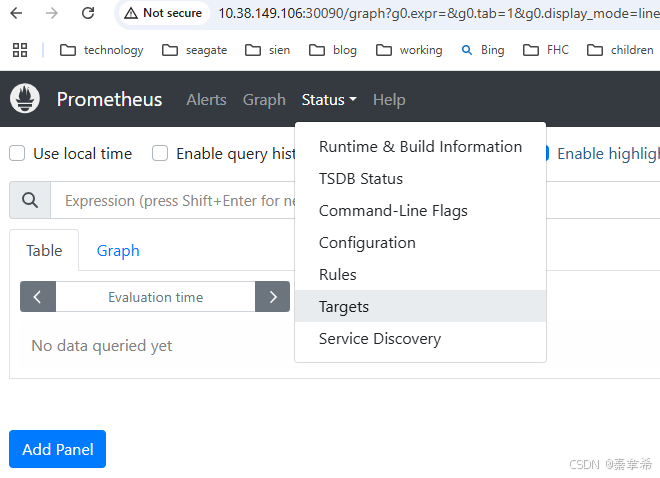Open the working bookmarks folder

(409, 50)
